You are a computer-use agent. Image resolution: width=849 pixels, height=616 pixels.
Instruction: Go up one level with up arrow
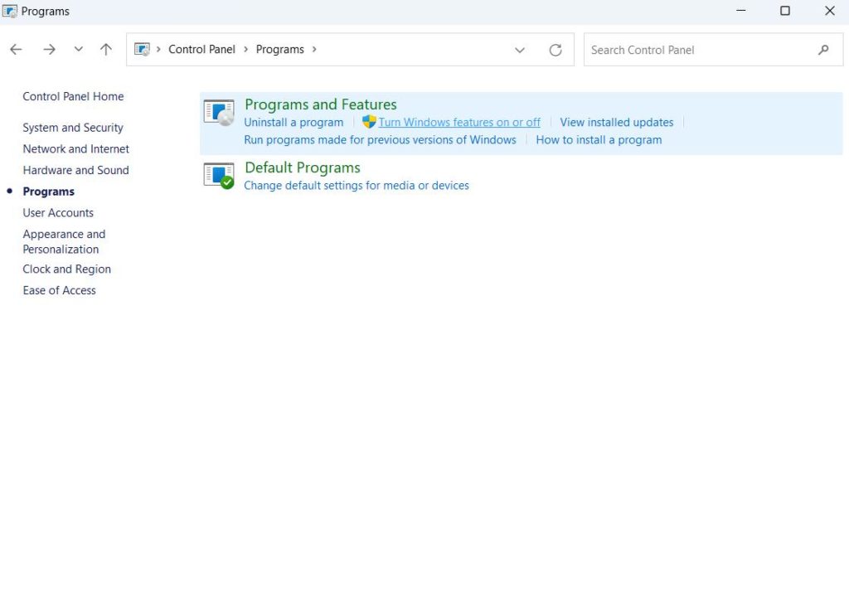[106, 50]
